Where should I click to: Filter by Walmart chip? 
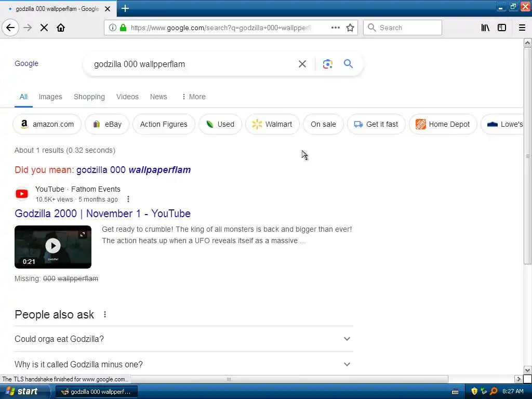272,124
